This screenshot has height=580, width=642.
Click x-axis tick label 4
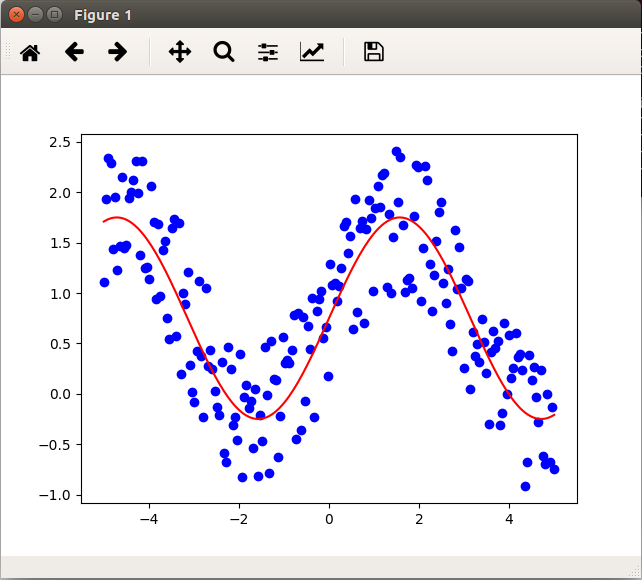pos(509,519)
